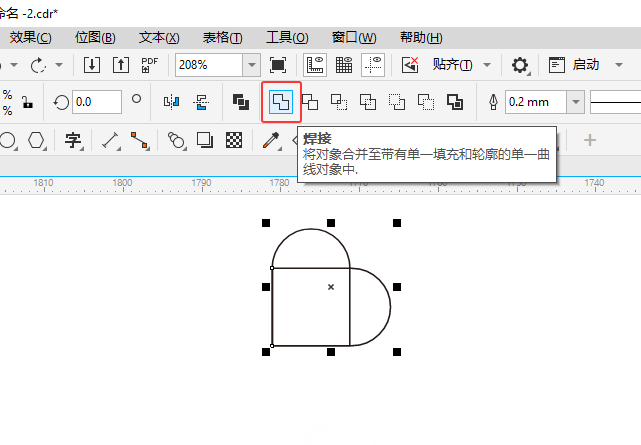
Task: Open the undo history dropdown arrow
Action: [x=14, y=65]
